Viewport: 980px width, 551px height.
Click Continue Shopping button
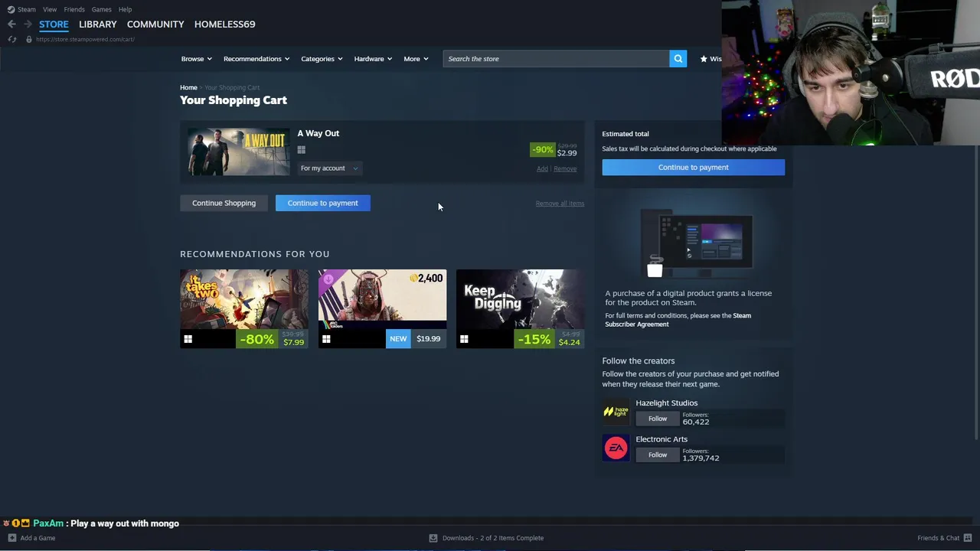pyautogui.click(x=224, y=203)
